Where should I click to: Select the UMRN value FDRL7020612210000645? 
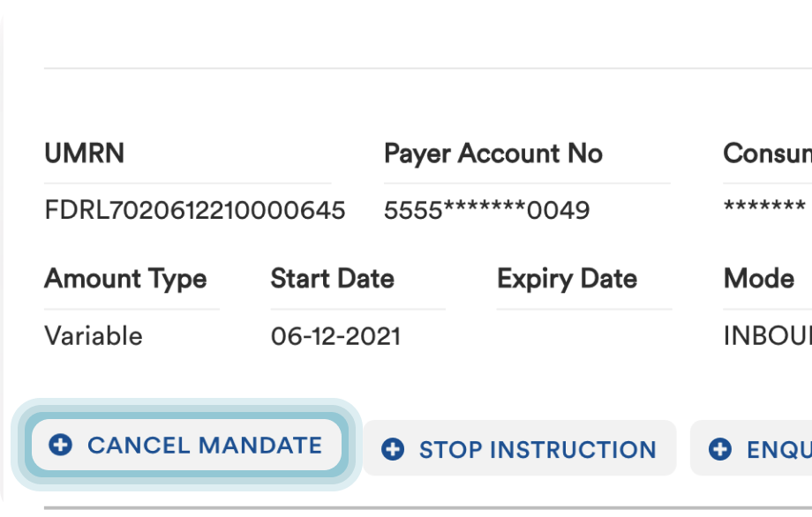195,211
